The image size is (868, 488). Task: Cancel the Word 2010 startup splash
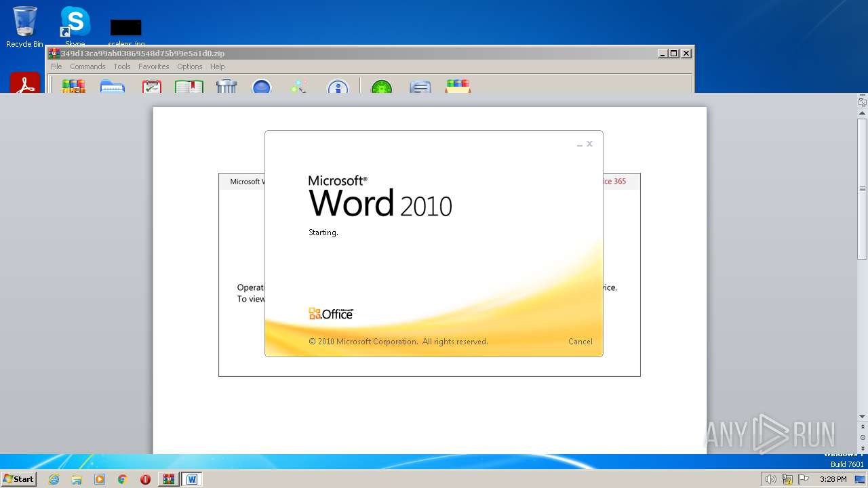click(580, 342)
